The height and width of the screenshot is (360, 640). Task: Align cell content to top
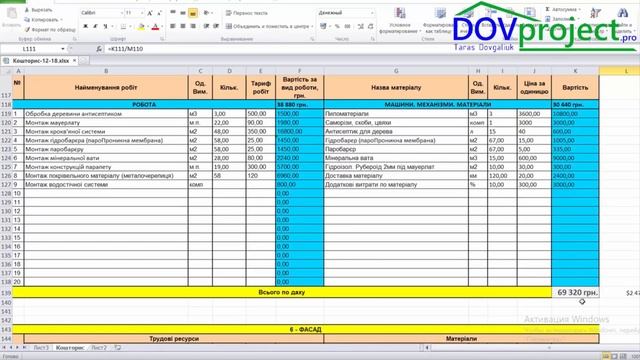pyautogui.click(x=173, y=13)
